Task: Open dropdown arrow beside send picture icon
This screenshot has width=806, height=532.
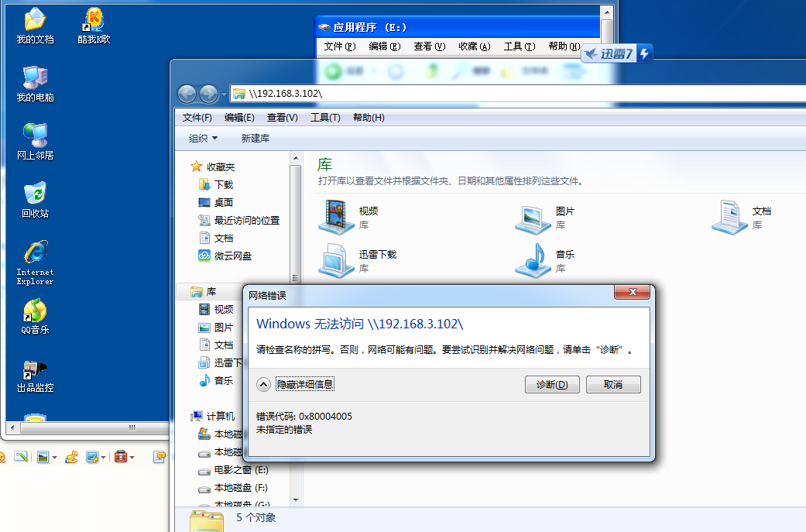Action: tap(54, 457)
